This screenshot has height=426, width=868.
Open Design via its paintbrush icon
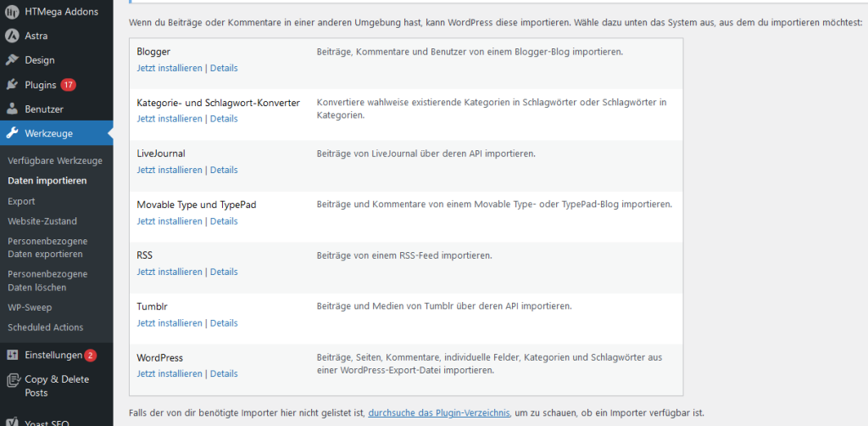pyautogui.click(x=12, y=60)
